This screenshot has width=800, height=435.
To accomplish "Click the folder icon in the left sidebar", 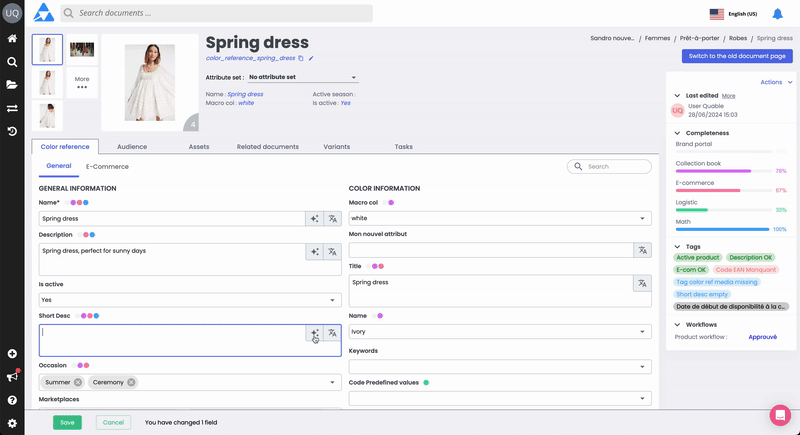I will point(12,85).
